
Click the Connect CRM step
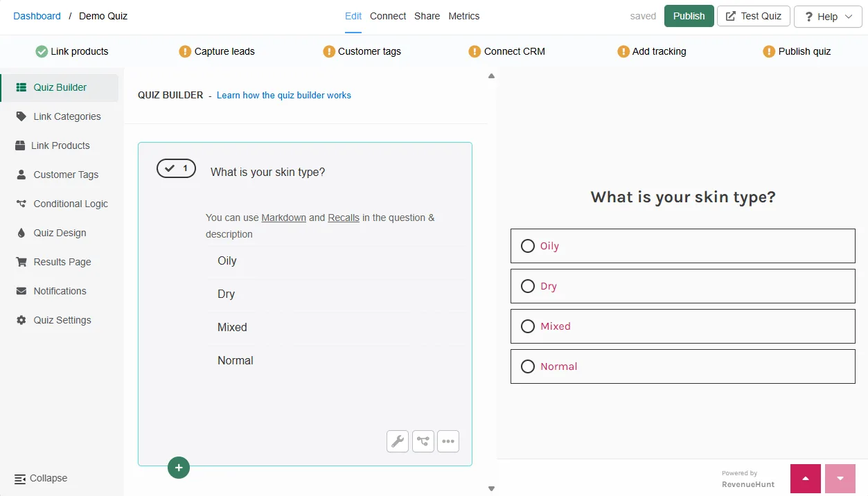tap(507, 51)
